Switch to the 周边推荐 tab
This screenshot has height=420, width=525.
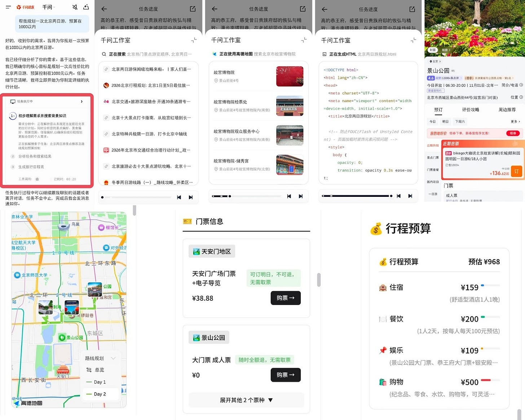point(507,110)
